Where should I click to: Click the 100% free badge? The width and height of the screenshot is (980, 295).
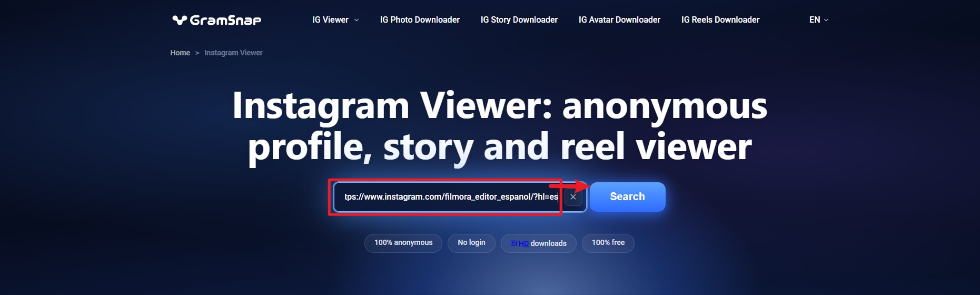pyautogui.click(x=608, y=243)
